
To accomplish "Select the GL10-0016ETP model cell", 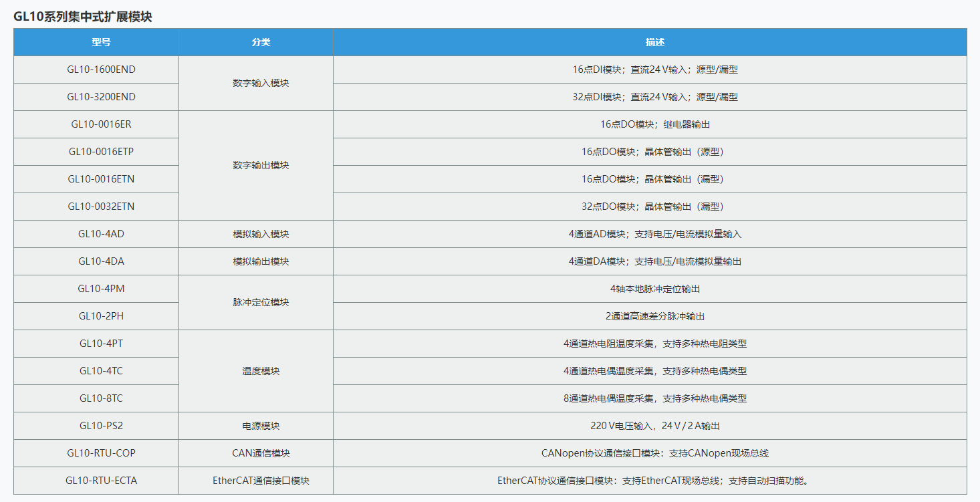I will [x=101, y=152].
